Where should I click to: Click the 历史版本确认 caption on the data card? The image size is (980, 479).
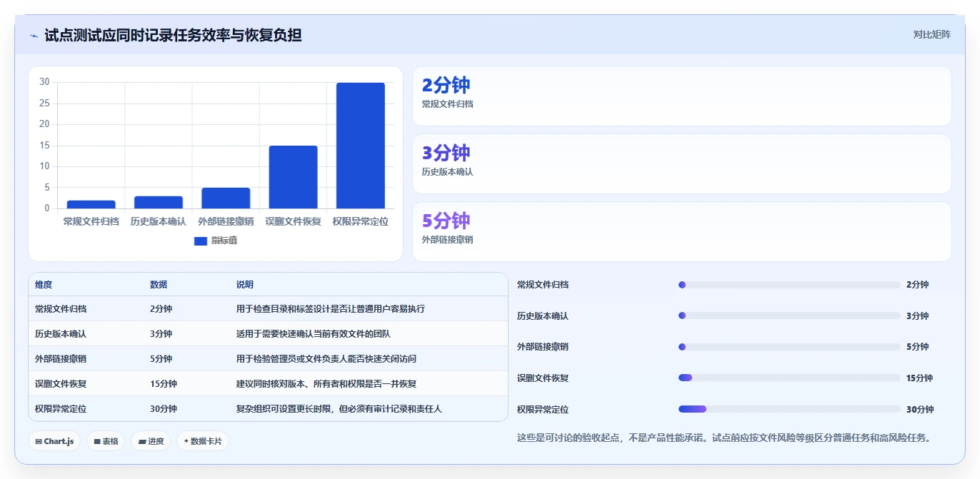click(447, 172)
